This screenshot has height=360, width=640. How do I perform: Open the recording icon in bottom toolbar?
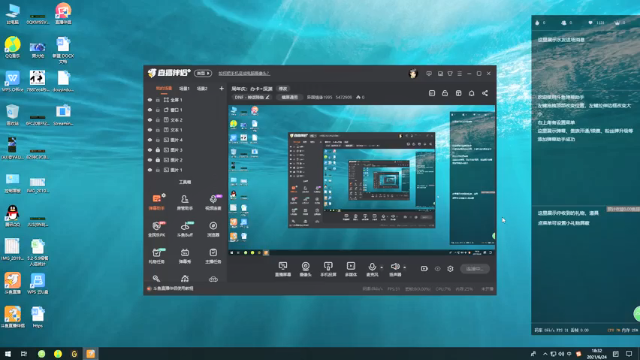(x=424, y=269)
